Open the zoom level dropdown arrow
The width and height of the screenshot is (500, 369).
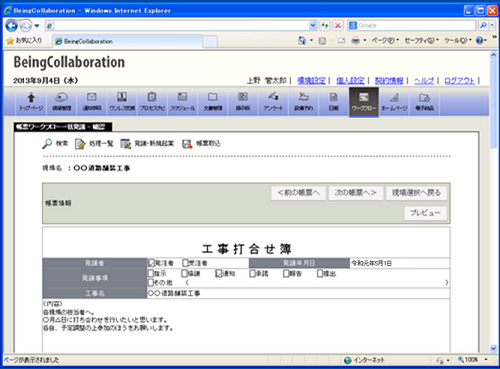[486, 360]
